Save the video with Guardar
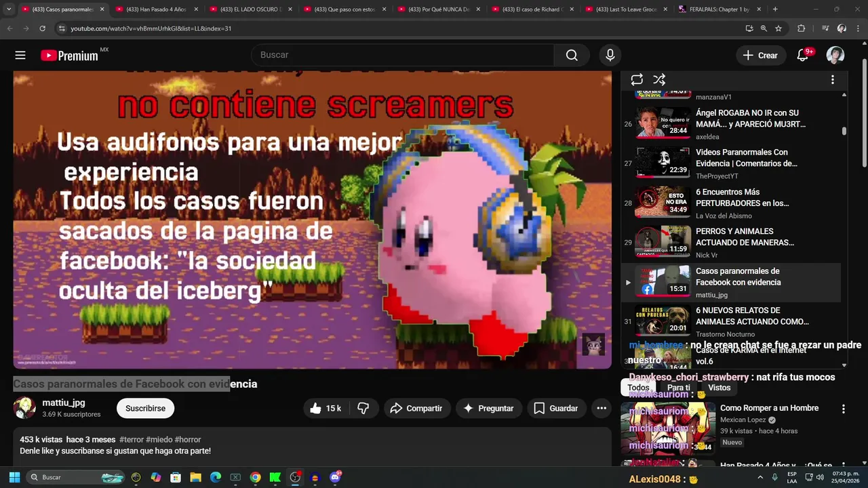The width and height of the screenshot is (868, 488). pos(555,408)
